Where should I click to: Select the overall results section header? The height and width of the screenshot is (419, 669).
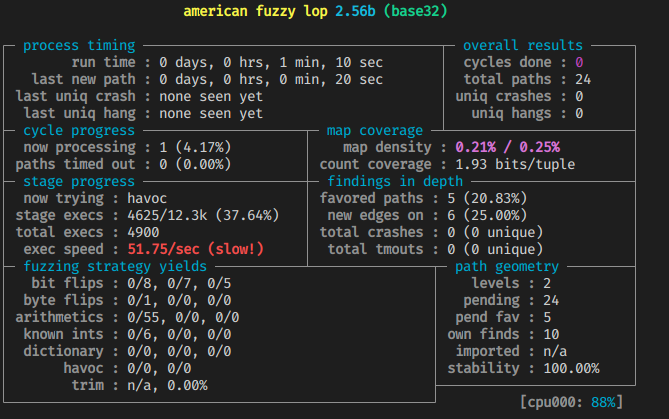point(523,45)
